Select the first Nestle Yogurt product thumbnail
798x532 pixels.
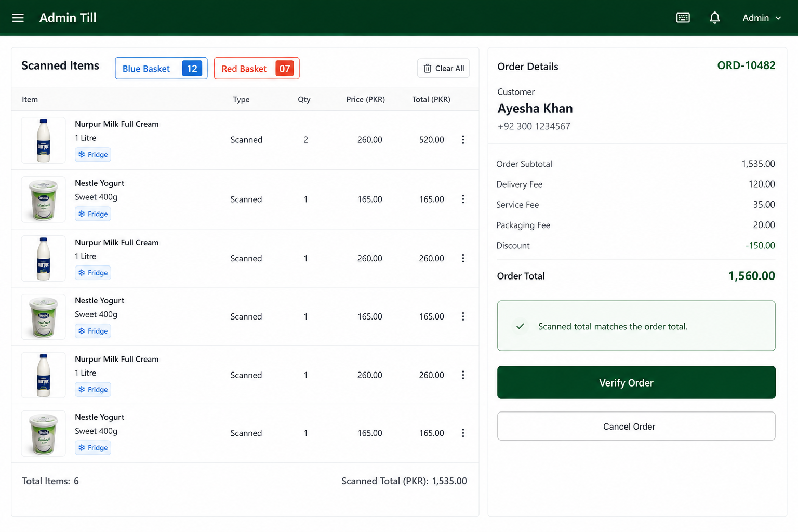tap(44, 199)
